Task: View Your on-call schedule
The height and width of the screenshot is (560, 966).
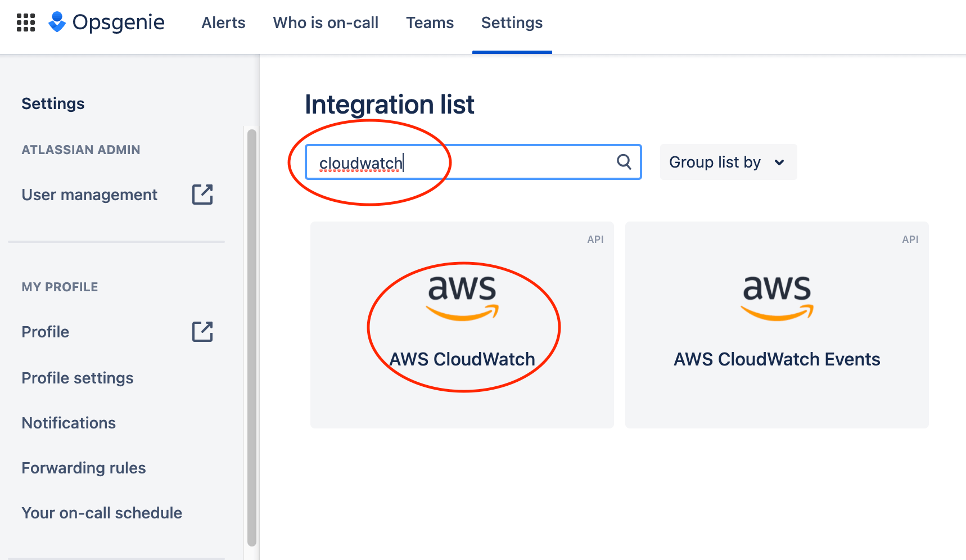Action: [x=102, y=513]
